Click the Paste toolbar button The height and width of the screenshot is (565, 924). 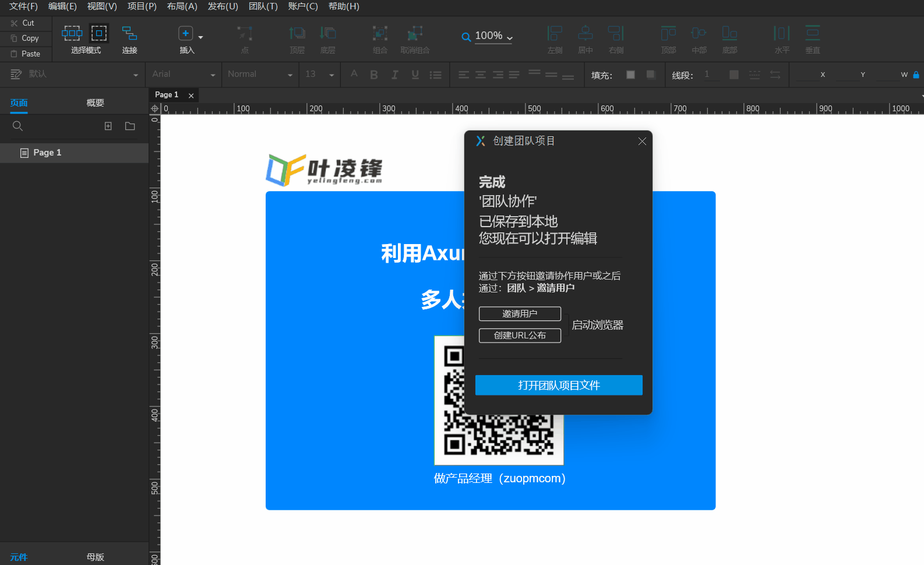tap(25, 54)
